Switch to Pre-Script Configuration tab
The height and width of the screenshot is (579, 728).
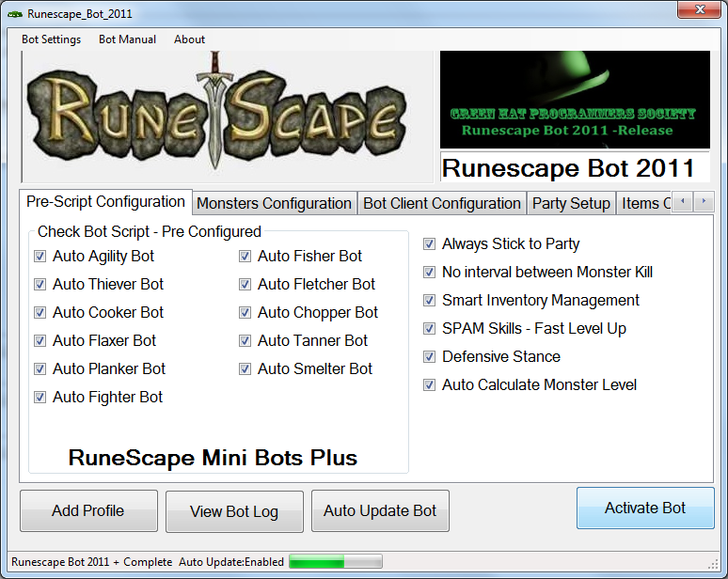pos(105,202)
